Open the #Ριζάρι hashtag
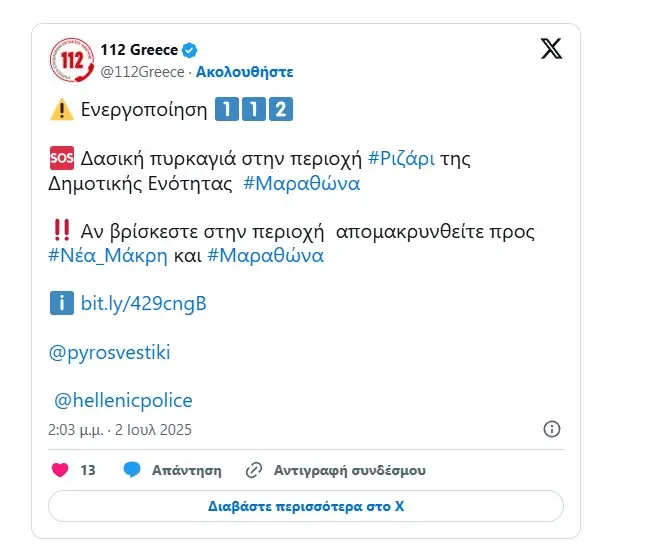Viewport: 664px width, 555px height. [401, 159]
